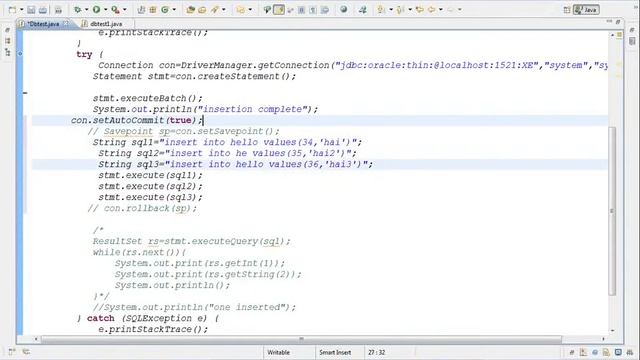Image resolution: width=640 pixels, height=360 pixels.
Task: Open the Debug configurations dropdown arrow
Action: pos(86,9)
